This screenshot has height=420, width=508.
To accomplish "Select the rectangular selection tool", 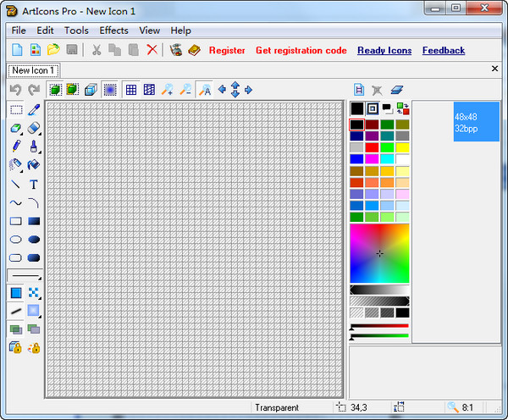I will [x=16, y=110].
